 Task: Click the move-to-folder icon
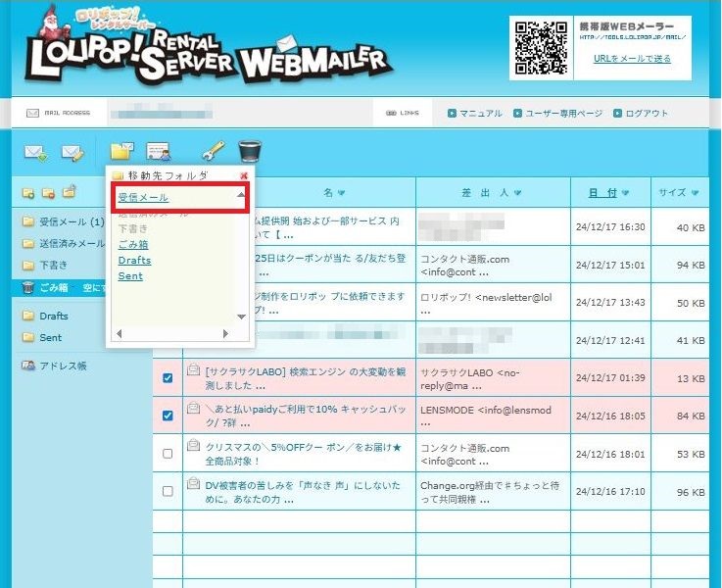click(x=121, y=152)
